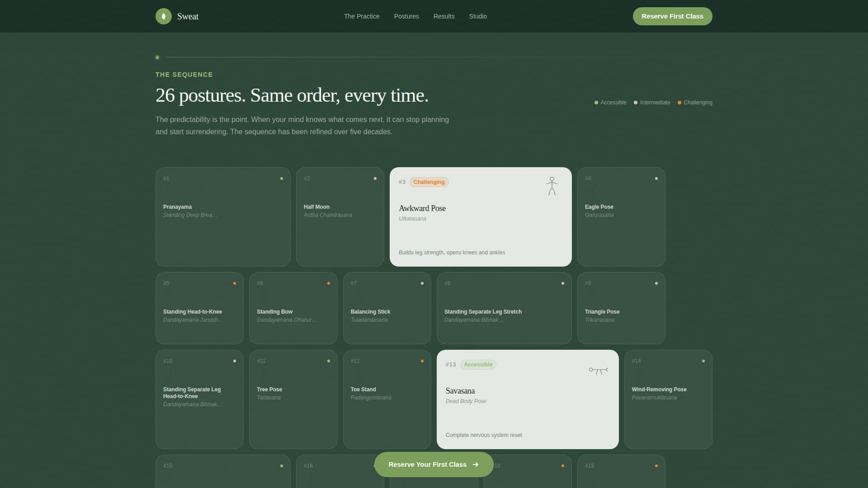This screenshot has height=488, width=868.
Task: Expand the Toe Stand posture card
Action: tap(387, 399)
